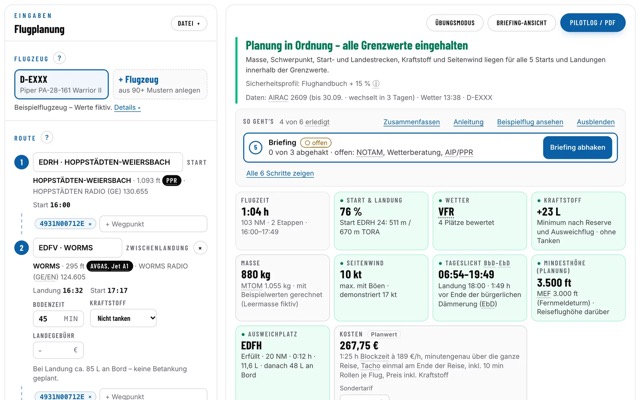The image size is (640, 400).
Task: Add a new aircraft with + Flugzeug
Action: click(160, 84)
